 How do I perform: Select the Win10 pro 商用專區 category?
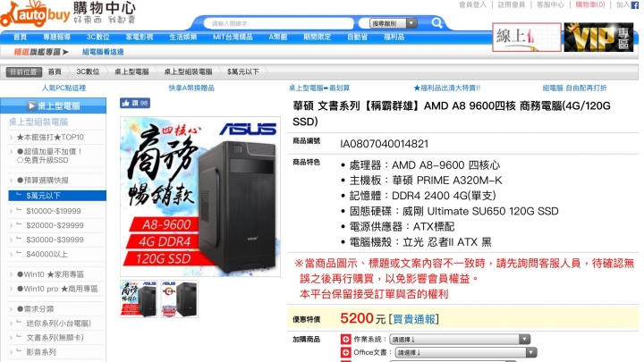[57, 289]
